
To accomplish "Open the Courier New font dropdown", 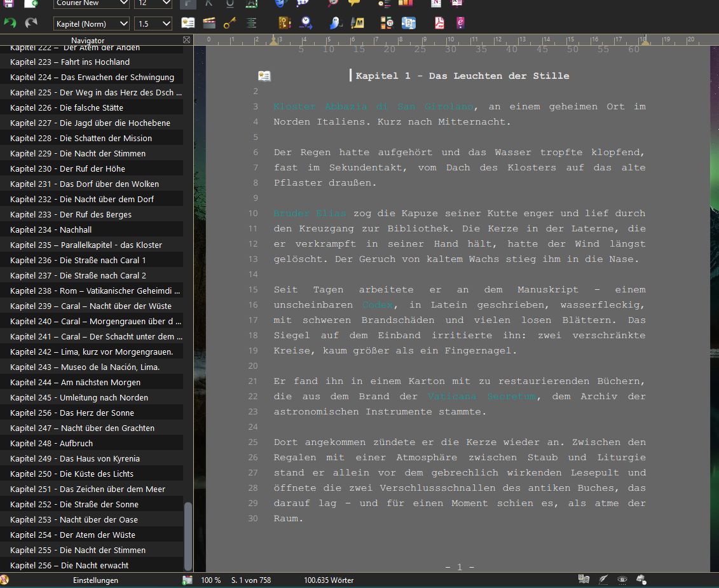I will (92, 3).
